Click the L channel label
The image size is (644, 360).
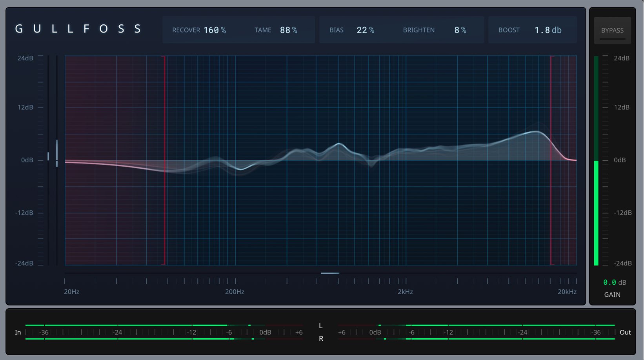321,326
